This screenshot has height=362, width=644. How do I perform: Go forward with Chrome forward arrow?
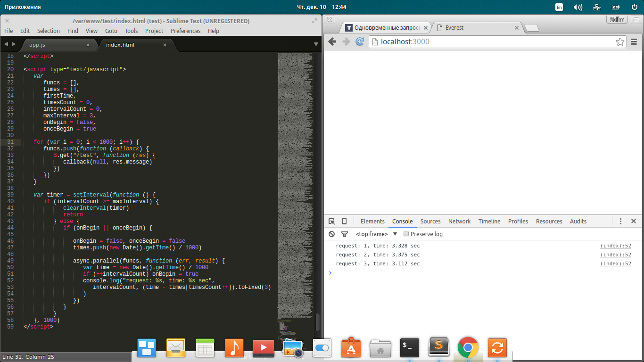pos(346,41)
